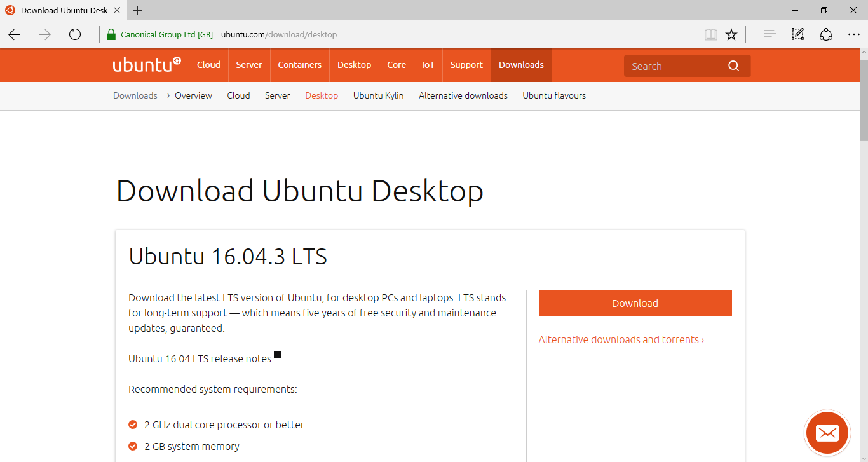Click the green padlock security icon
Viewport: 868px width, 462px height.
[111, 34]
